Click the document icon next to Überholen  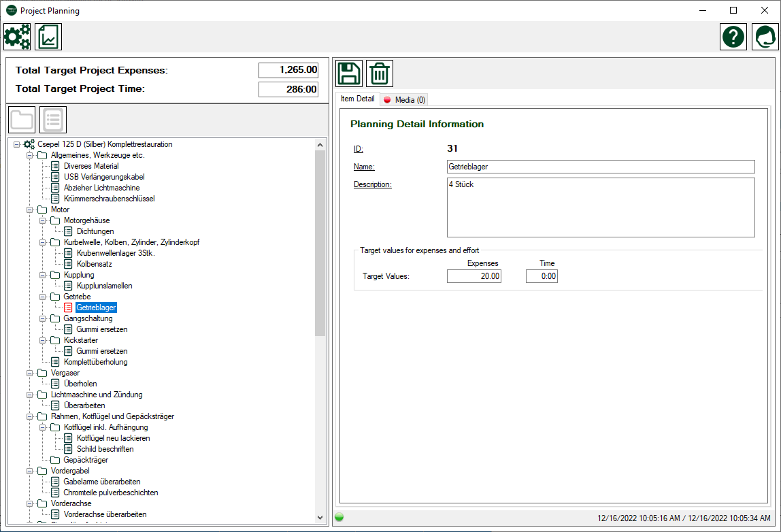(x=55, y=384)
